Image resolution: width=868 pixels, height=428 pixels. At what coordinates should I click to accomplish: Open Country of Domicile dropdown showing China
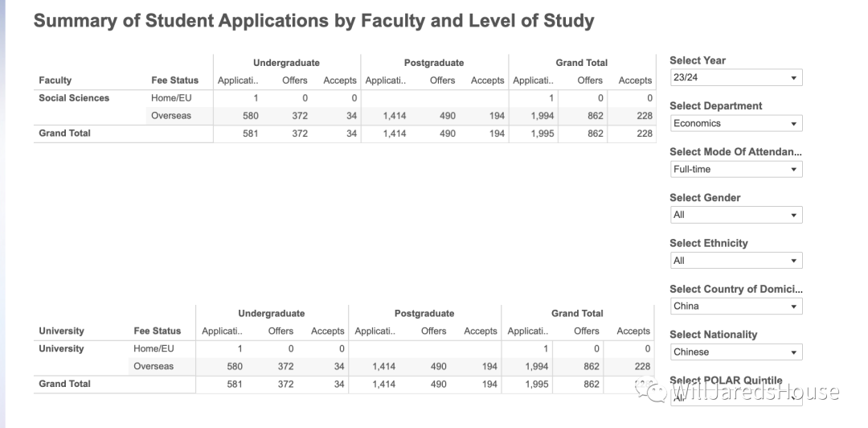pyautogui.click(x=735, y=306)
